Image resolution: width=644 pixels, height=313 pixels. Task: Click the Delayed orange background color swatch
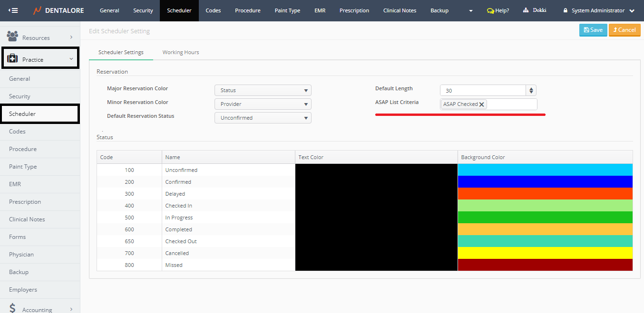(545, 194)
